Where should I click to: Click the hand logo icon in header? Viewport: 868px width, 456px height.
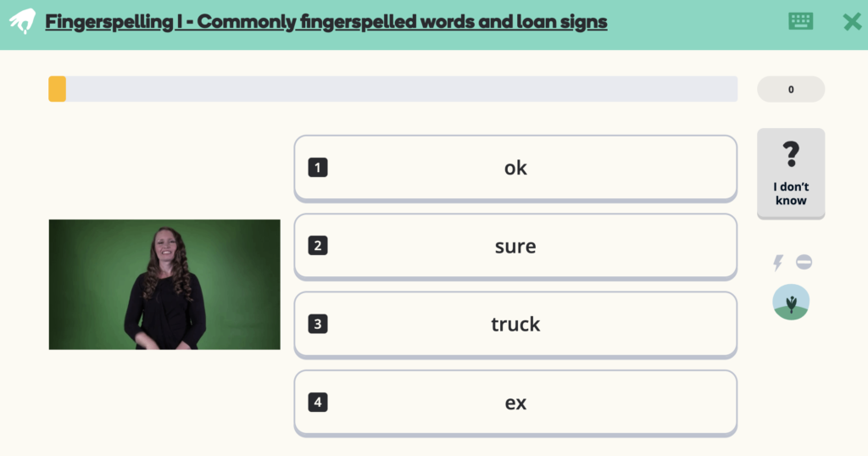[22, 21]
